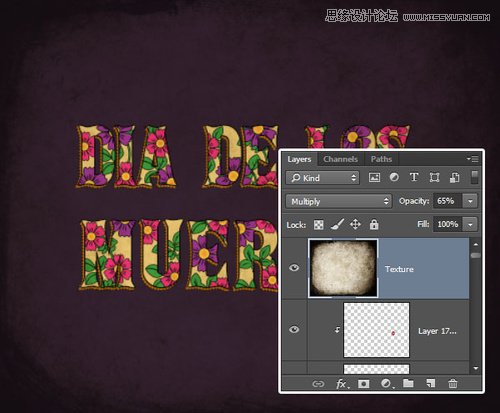The image size is (500, 413).
Task: Switch to the Layers tab
Action: [299, 159]
